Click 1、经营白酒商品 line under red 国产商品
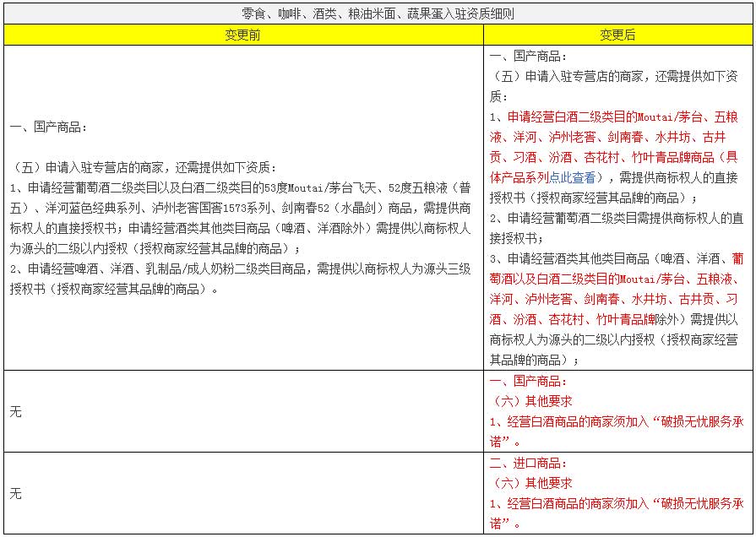756x537 pixels. 617,421
